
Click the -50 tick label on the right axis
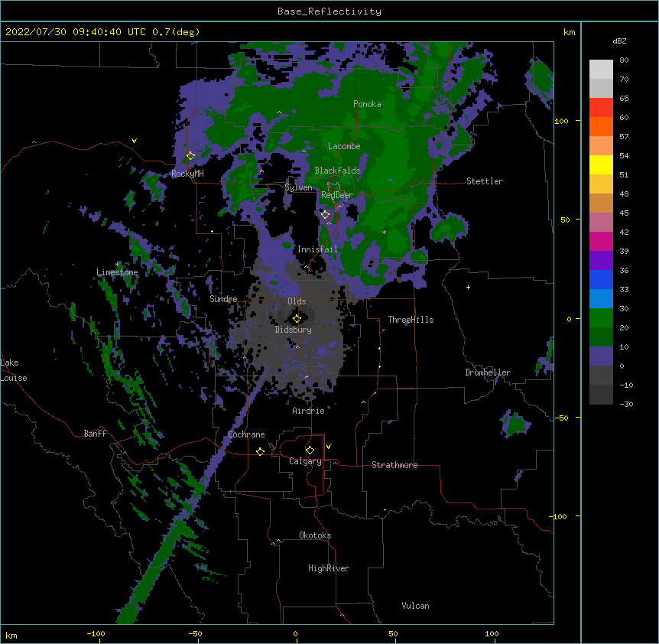click(x=561, y=418)
